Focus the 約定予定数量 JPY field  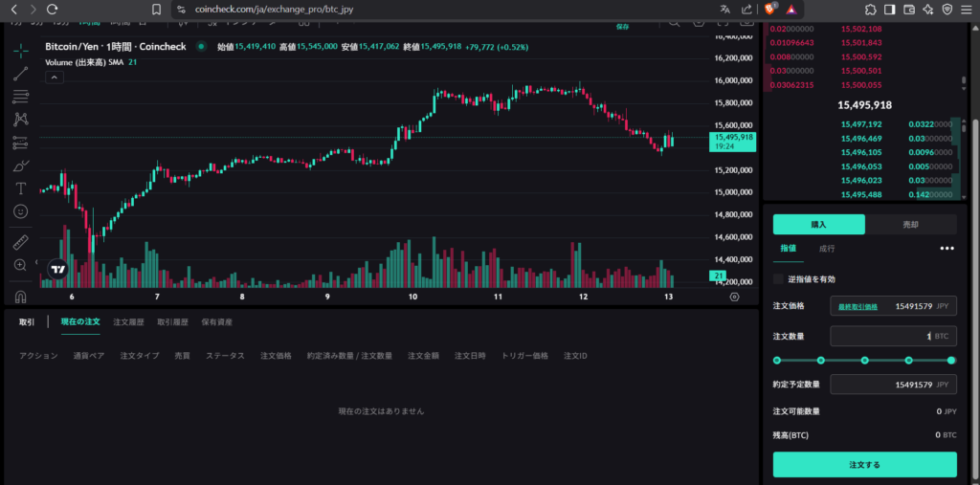[x=893, y=384]
